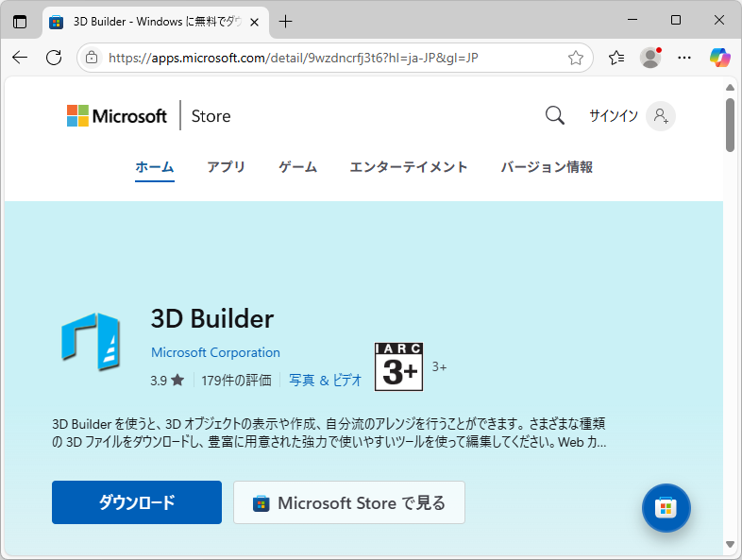The width and height of the screenshot is (742, 560).
Task: Open the Store header link
Action: click(211, 116)
